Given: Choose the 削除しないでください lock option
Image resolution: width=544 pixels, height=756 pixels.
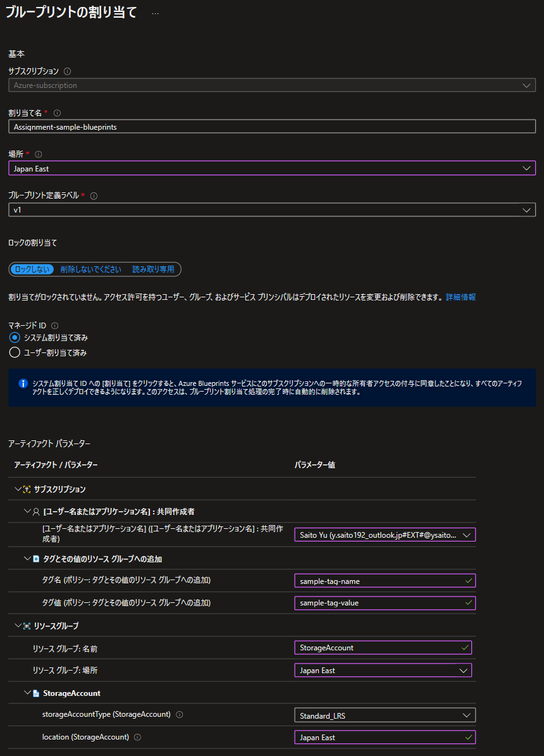Looking at the screenshot, I should [x=90, y=270].
